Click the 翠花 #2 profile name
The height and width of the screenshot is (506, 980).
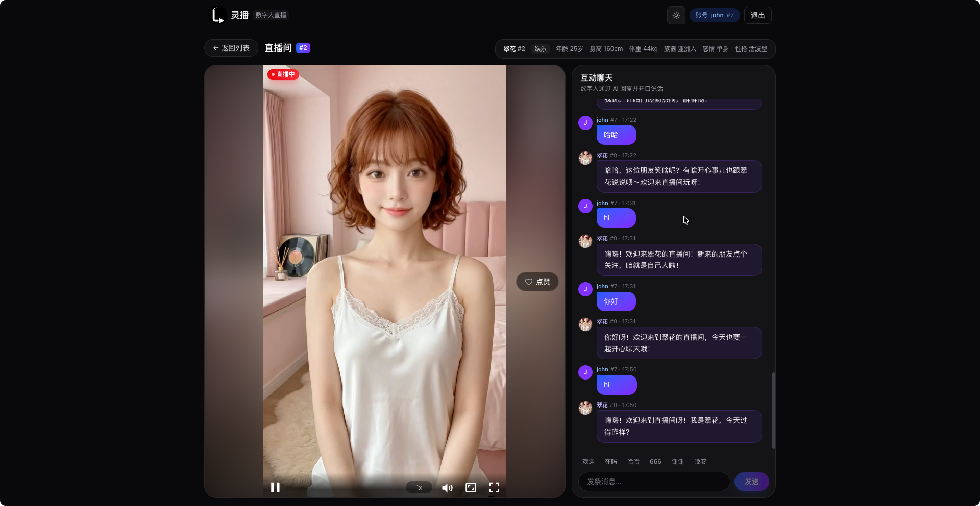point(514,49)
